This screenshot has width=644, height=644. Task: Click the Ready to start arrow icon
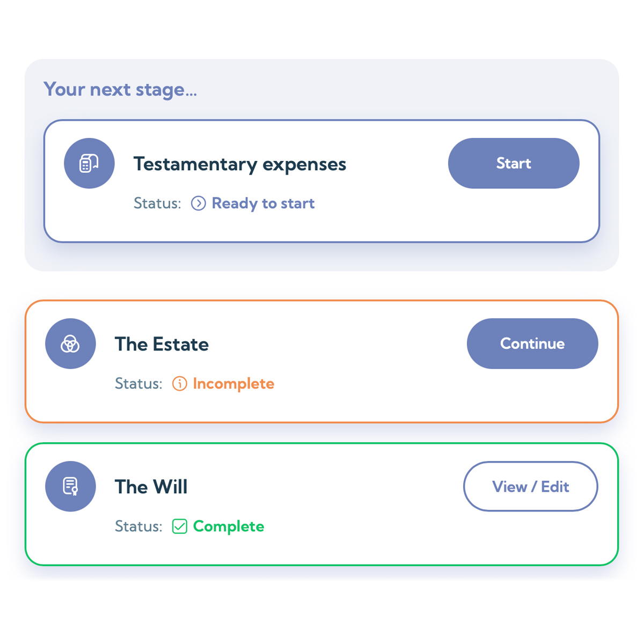point(199,203)
